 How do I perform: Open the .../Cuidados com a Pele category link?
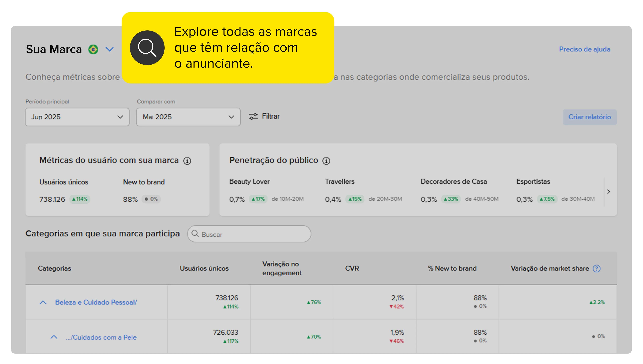click(x=101, y=337)
